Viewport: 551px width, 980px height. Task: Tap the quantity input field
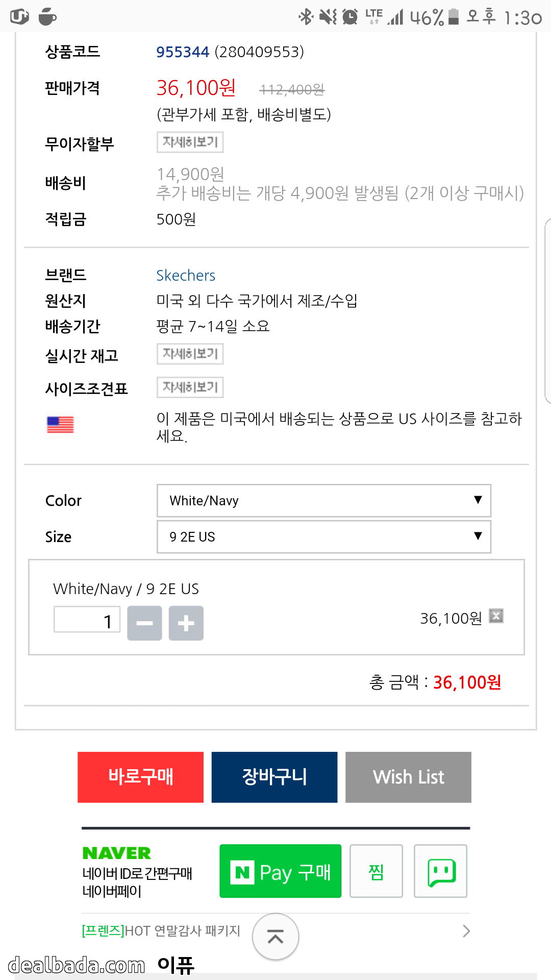87,620
